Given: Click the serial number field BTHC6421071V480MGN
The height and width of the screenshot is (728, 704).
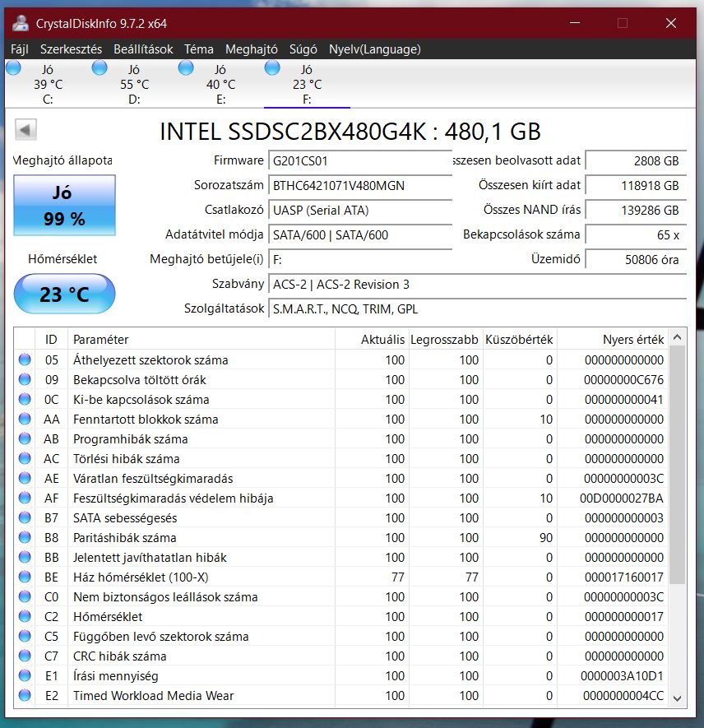Looking at the screenshot, I should click(x=360, y=186).
